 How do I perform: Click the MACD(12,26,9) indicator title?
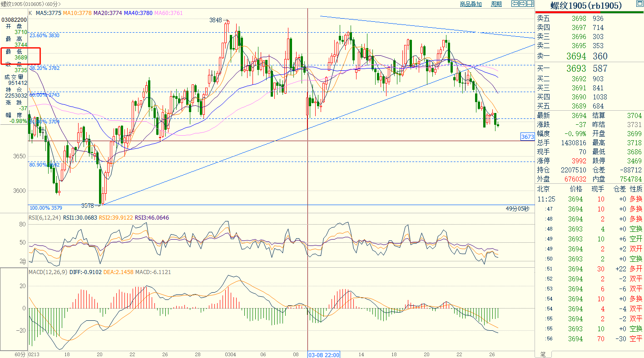click(x=47, y=272)
